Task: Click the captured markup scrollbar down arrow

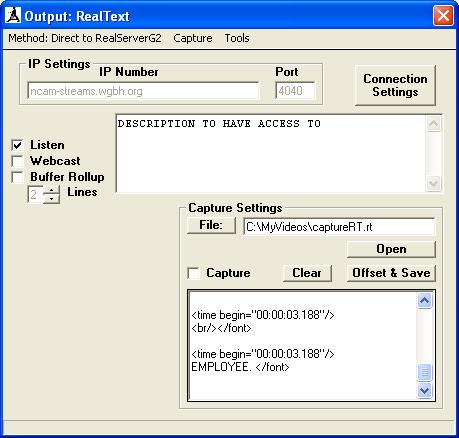Action: click(x=424, y=390)
